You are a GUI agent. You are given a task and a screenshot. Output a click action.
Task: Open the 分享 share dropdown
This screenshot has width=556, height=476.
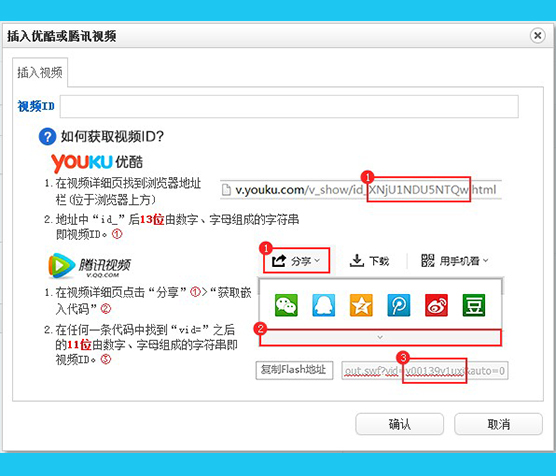click(x=296, y=261)
